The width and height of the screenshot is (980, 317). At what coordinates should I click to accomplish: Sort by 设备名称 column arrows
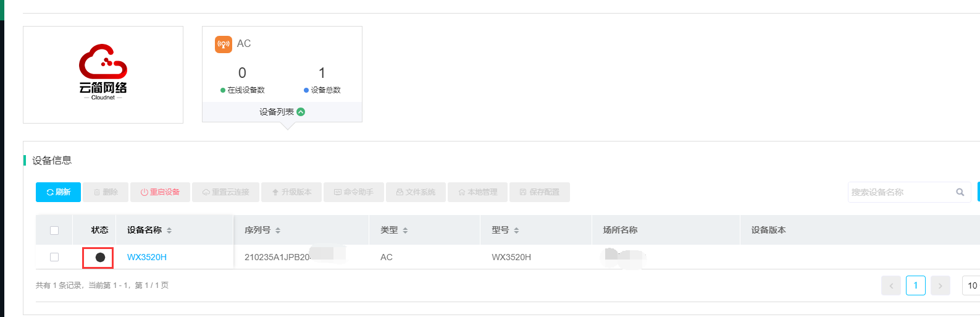[169, 230]
